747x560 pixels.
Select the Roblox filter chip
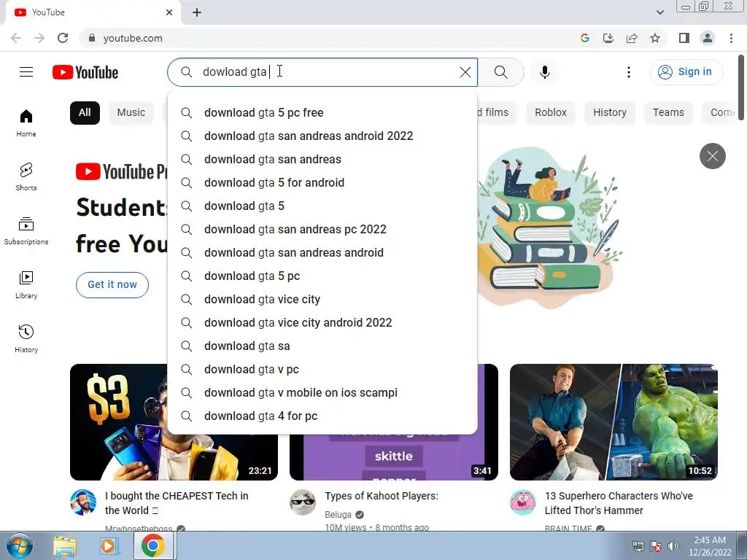(551, 113)
